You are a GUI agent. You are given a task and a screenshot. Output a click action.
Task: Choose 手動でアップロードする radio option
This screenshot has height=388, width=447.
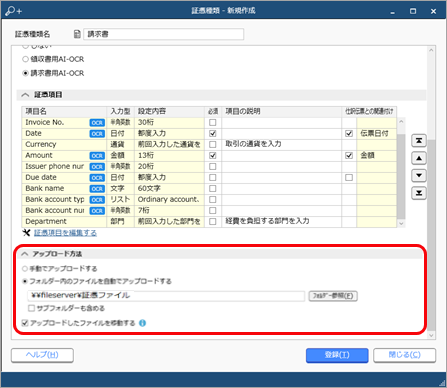tap(25, 268)
